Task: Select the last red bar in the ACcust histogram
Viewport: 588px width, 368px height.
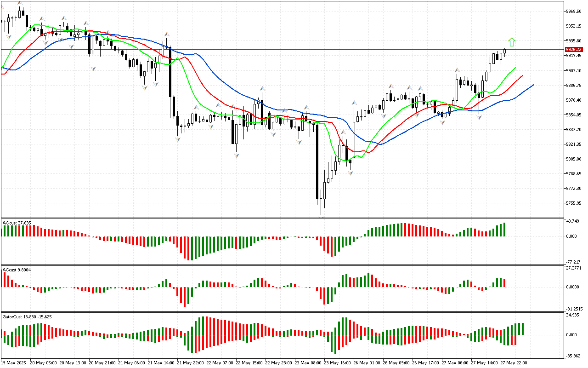Action: [504, 283]
